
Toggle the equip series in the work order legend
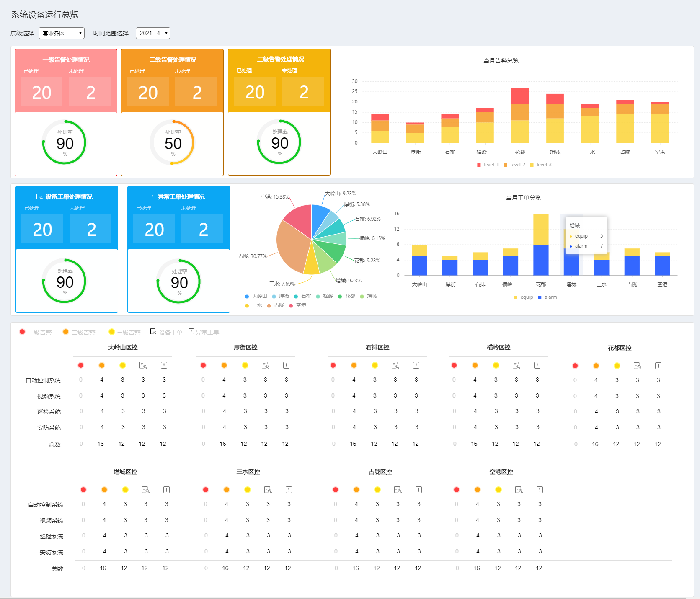[523, 297]
